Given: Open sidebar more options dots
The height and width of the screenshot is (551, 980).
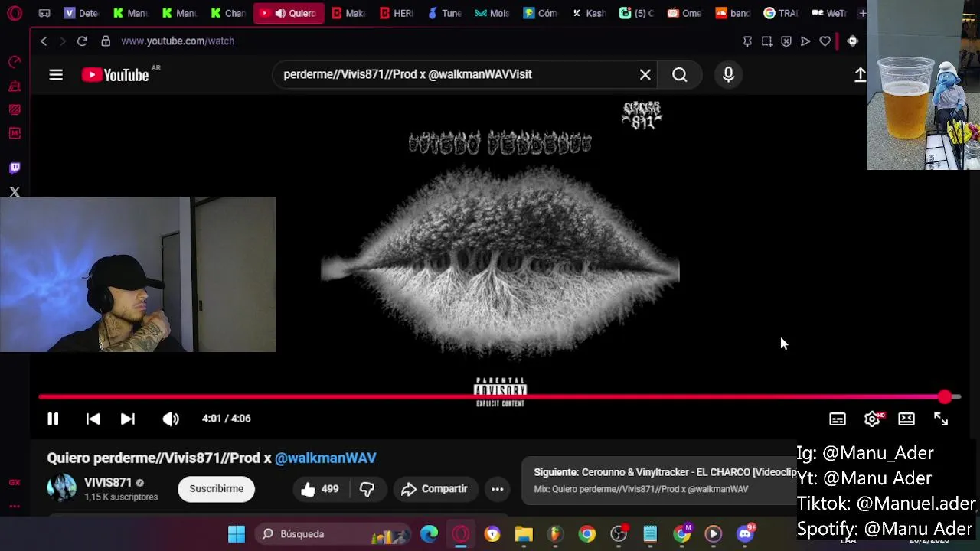Looking at the screenshot, I should coord(15,506).
